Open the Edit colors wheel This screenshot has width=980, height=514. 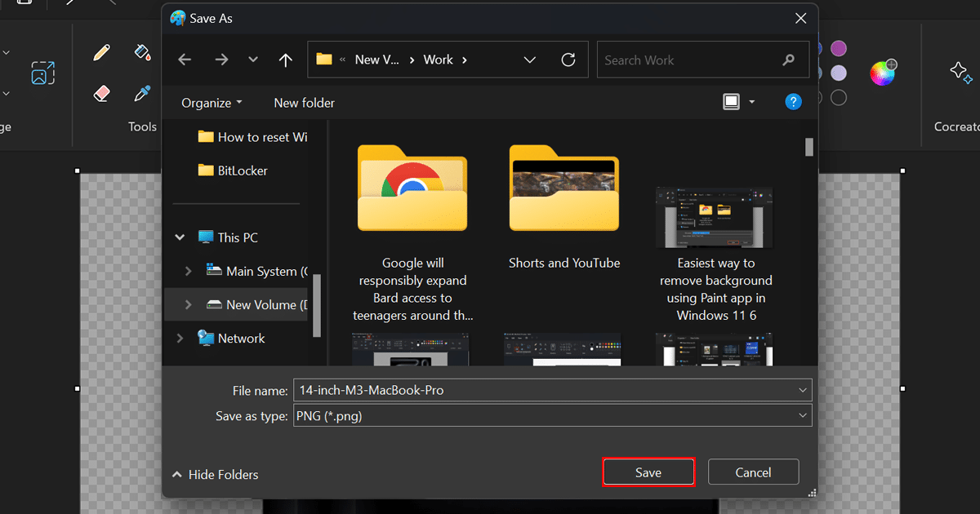pos(882,73)
